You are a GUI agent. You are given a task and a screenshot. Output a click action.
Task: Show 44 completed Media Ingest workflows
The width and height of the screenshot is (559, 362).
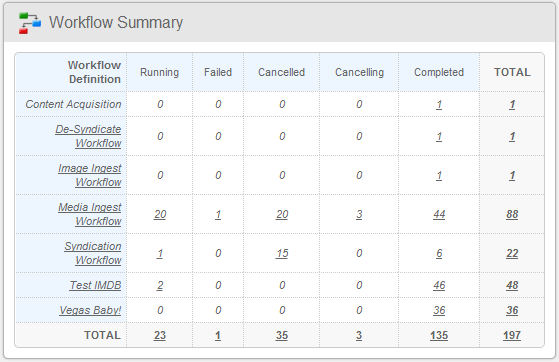coord(439,214)
